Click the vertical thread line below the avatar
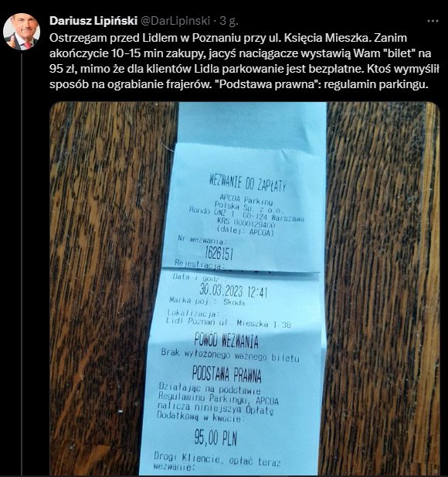Viewport: 448px width, 477px height. [22, 263]
